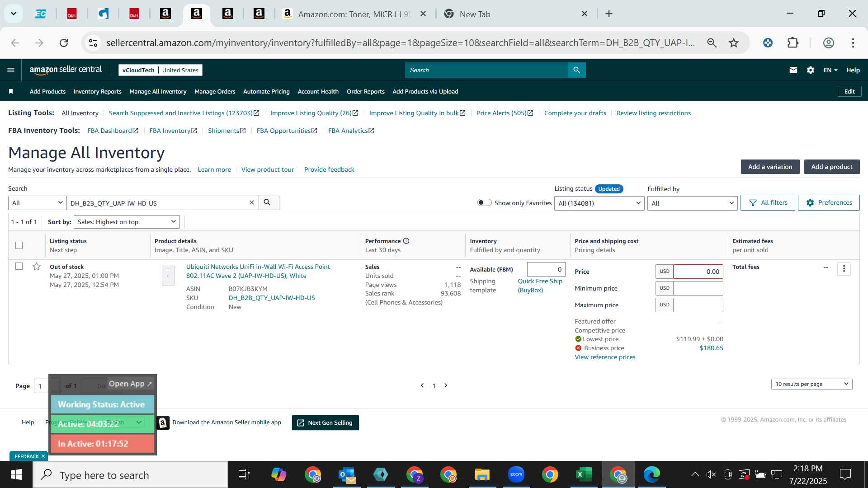
Task: Open Preferences button
Action: (x=829, y=203)
